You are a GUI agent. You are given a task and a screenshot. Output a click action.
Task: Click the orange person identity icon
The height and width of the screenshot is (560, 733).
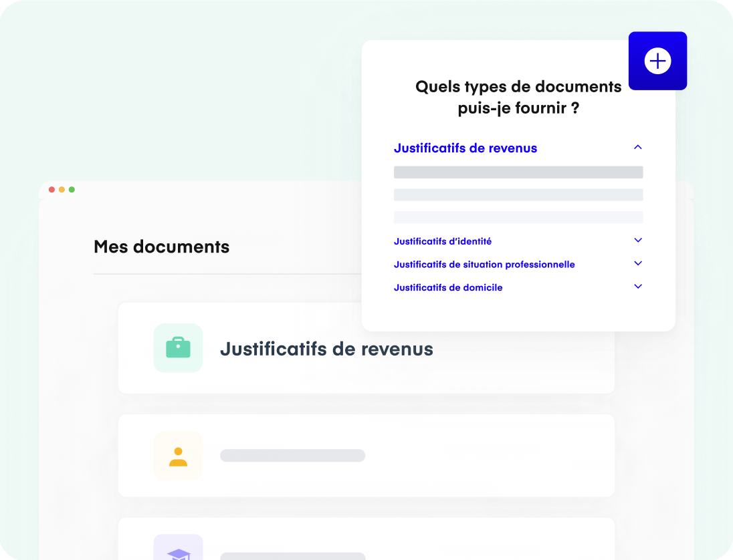pos(178,456)
